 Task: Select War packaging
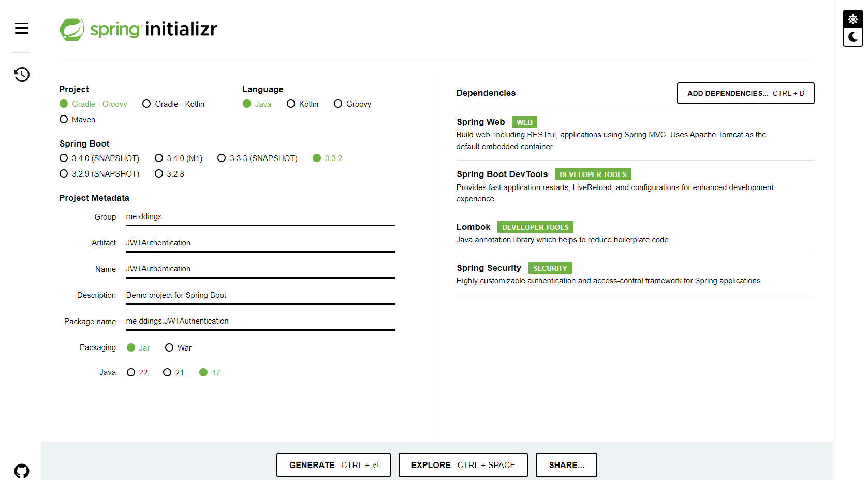coord(178,348)
